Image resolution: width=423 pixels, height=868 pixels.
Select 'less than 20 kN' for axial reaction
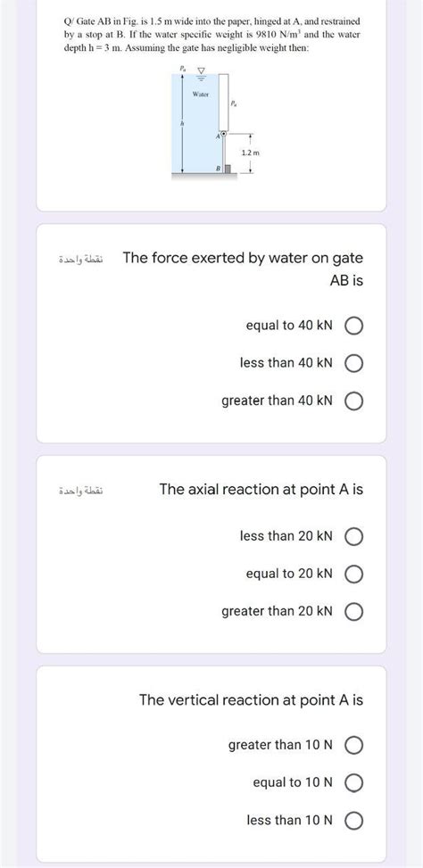click(x=354, y=536)
